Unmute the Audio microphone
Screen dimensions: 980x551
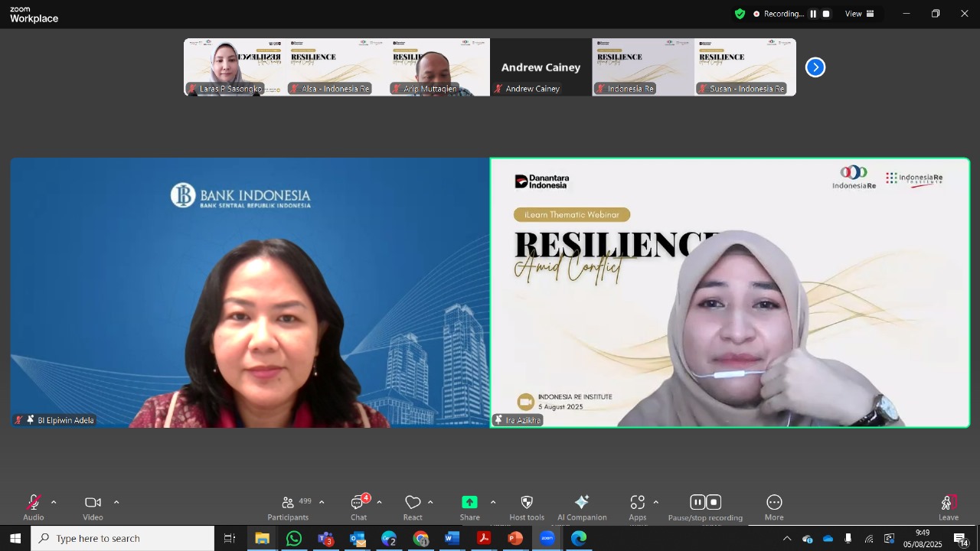point(34,507)
